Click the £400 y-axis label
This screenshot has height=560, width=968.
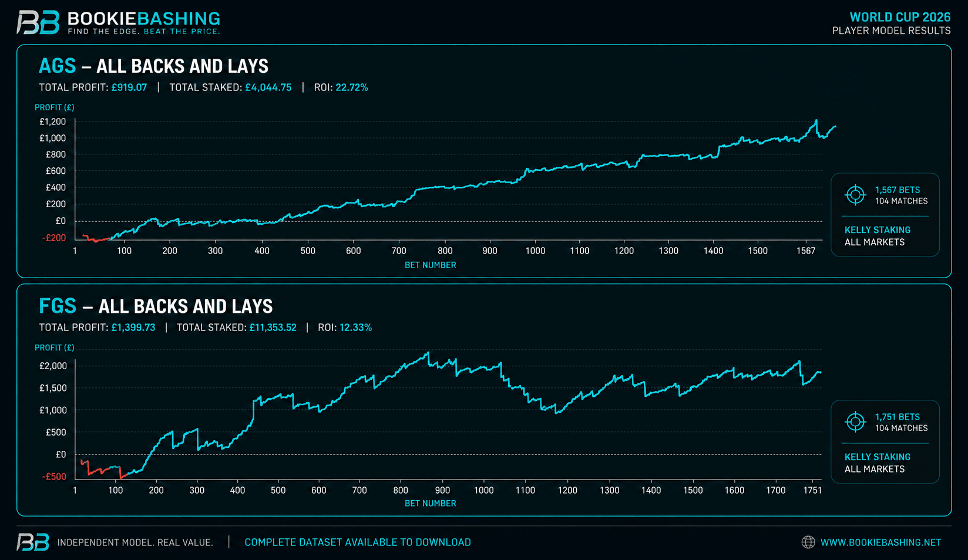(56, 188)
